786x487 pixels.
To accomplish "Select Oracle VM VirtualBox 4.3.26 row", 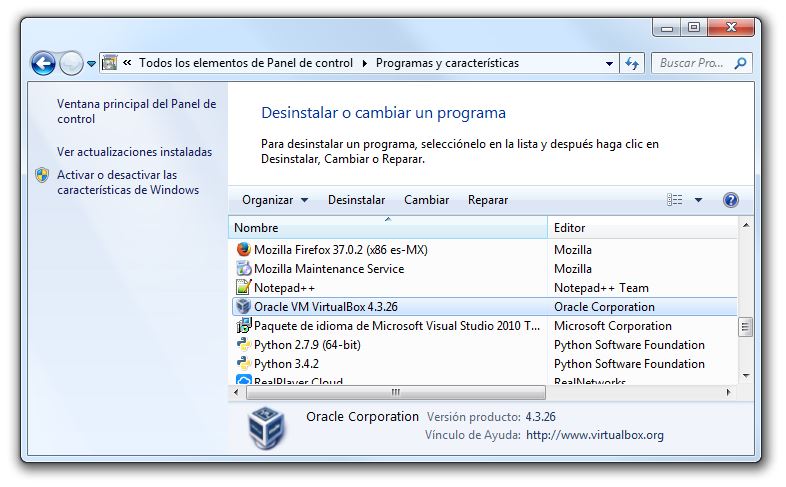I will click(x=485, y=307).
